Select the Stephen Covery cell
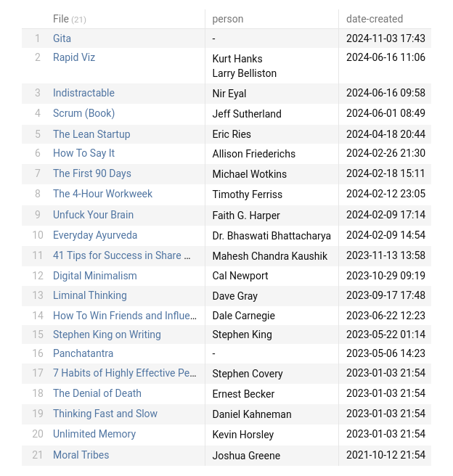Screen dimensions: 453x476 (248, 374)
